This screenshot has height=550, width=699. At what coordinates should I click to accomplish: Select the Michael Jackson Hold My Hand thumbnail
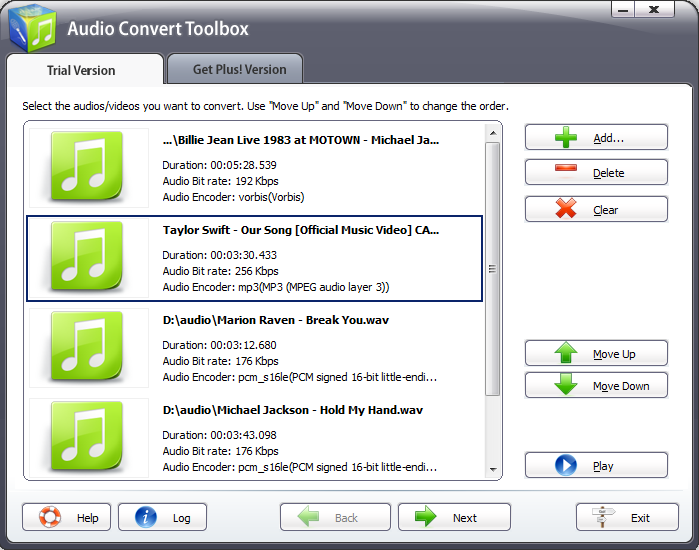(x=87, y=436)
